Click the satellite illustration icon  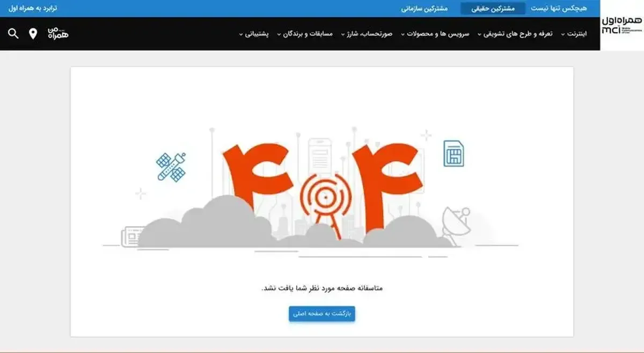[171, 167]
